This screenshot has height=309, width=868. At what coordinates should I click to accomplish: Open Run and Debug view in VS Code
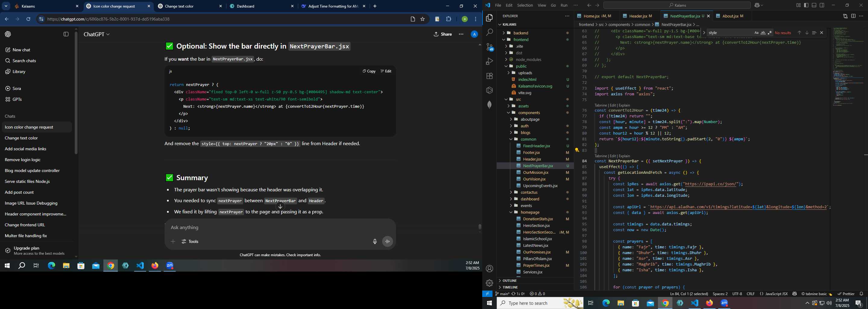489,61
